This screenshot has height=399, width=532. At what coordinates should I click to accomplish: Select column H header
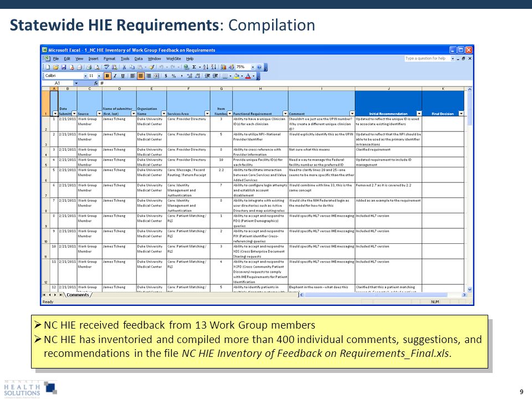click(x=260, y=89)
